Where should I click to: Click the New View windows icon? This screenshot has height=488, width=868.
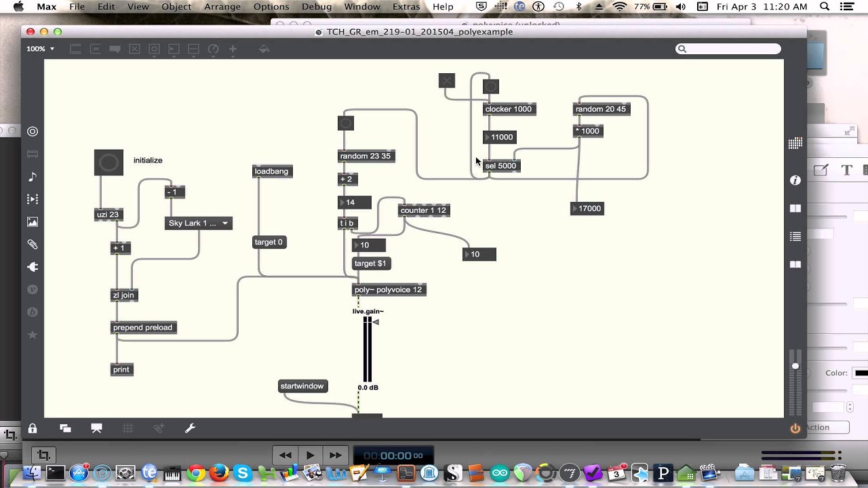pos(65,428)
